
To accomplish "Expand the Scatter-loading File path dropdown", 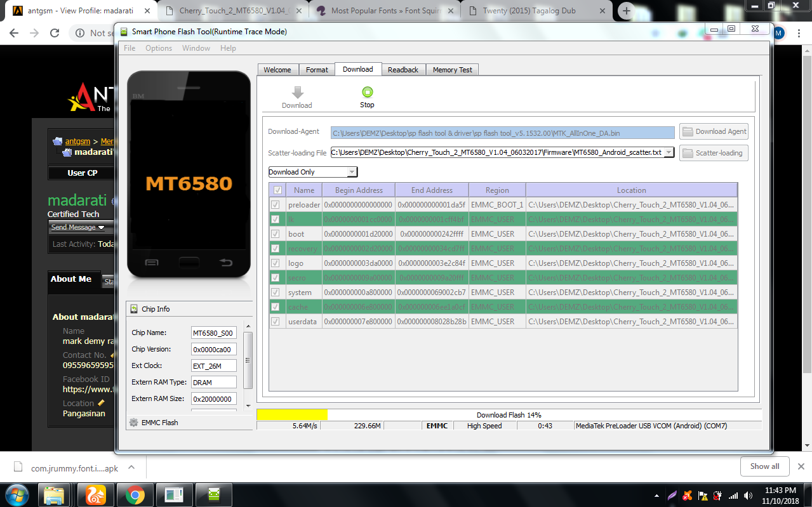I will (669, 153).
